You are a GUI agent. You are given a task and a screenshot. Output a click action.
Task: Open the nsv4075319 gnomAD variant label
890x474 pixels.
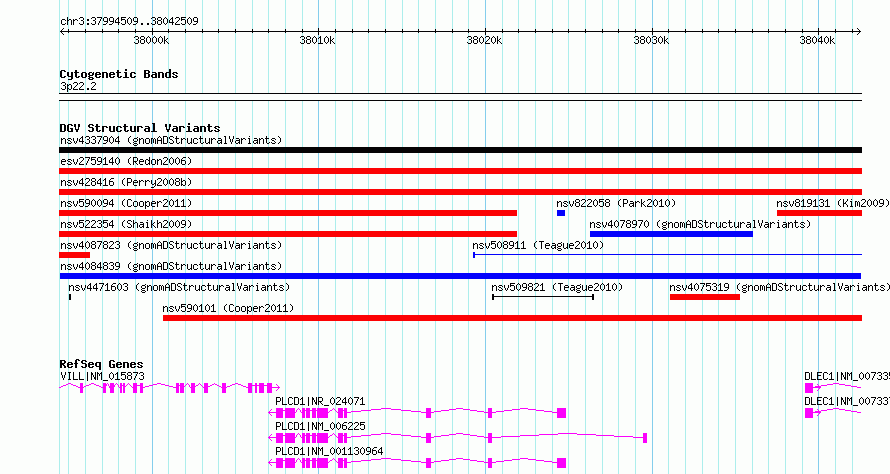point(779,287)
